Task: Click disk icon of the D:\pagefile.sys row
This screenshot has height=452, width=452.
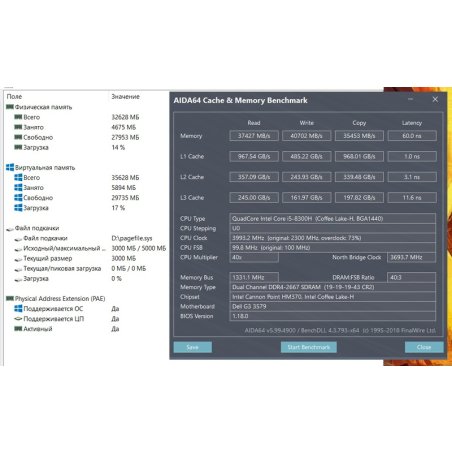Action: click(18, 239)
